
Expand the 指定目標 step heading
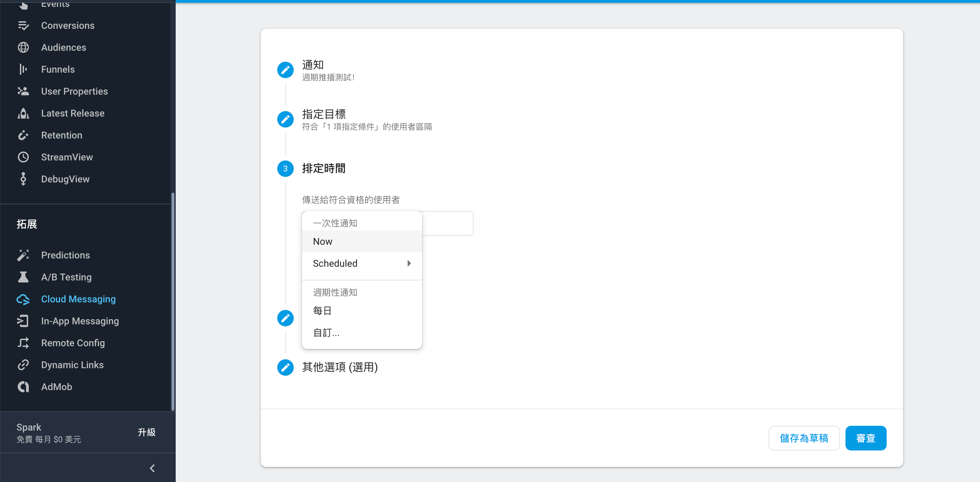324,114
